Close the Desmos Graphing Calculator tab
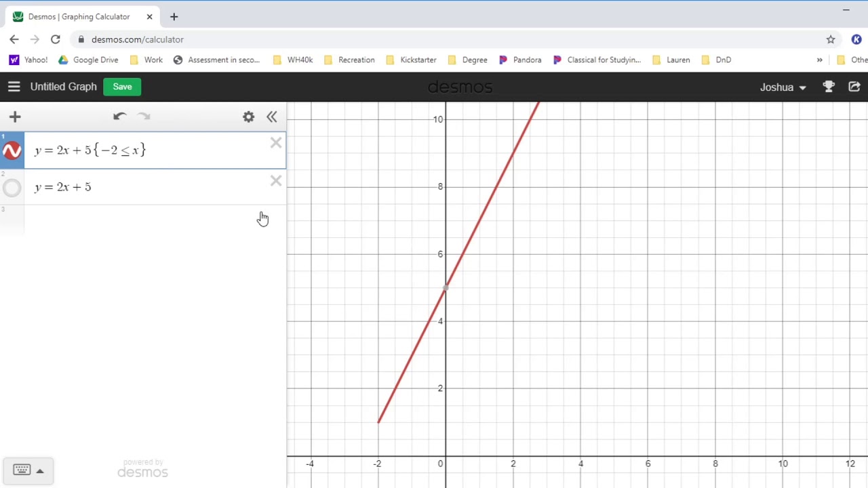Viewport: 868px width, 488px height. [150, 16]
